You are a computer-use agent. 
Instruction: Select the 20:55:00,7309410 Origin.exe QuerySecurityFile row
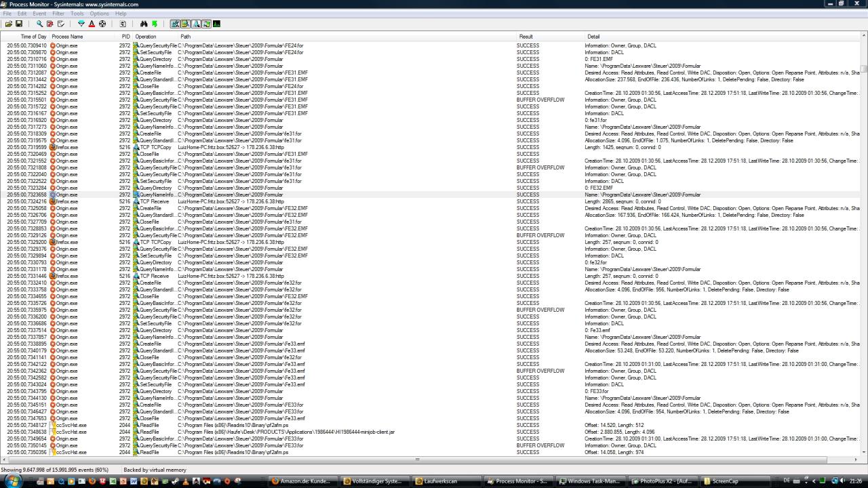[431, 45]
